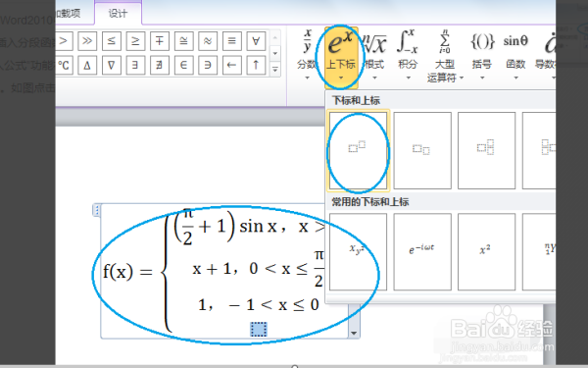588x368 pixels.
Task: Open the 大型运算符 large operator dropdown
Action: (x=445, y=56)
